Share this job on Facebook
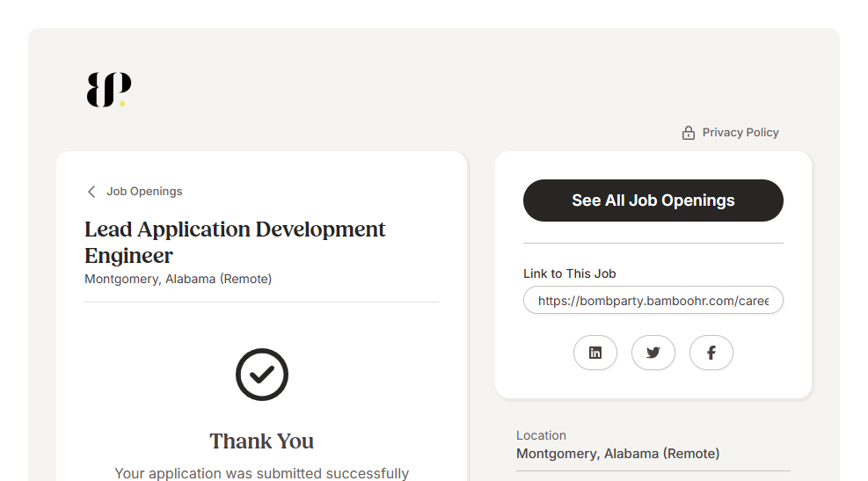 tap(711, 353)
